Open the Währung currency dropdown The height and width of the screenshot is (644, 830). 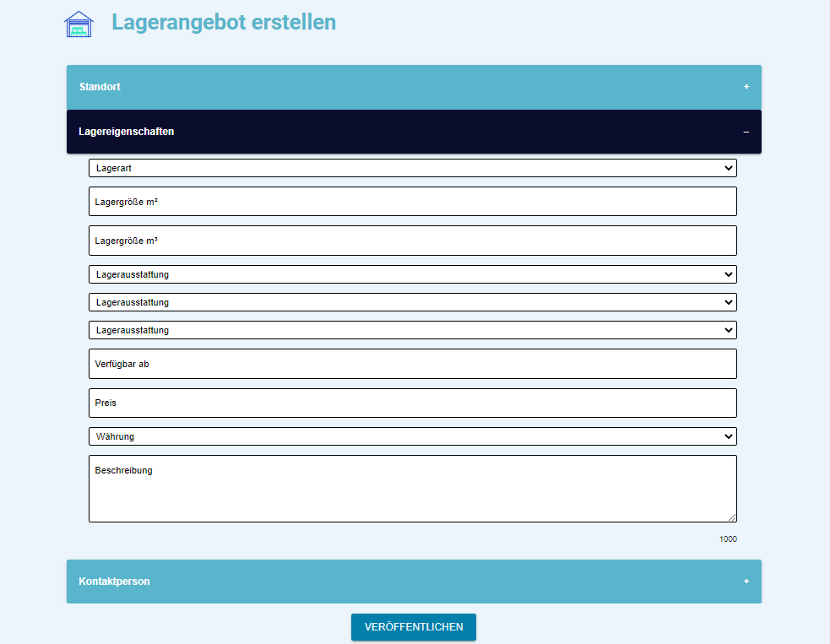[x=413, y=436]
